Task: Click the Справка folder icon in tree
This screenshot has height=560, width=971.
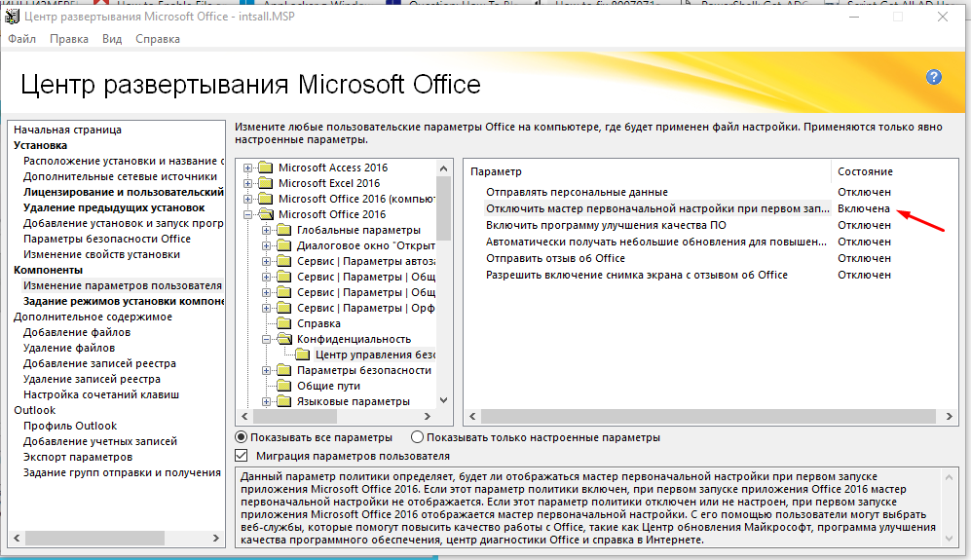Action: click(x=284, y=323)
